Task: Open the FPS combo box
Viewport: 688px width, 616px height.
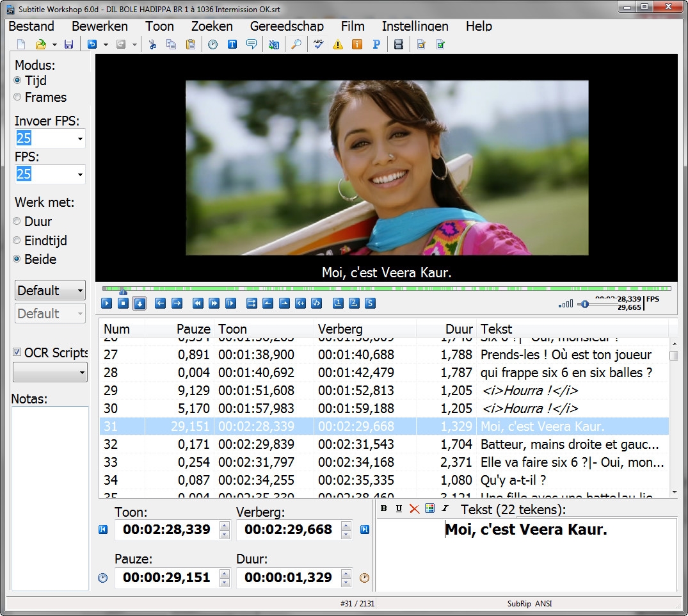Action: (80, 174)
